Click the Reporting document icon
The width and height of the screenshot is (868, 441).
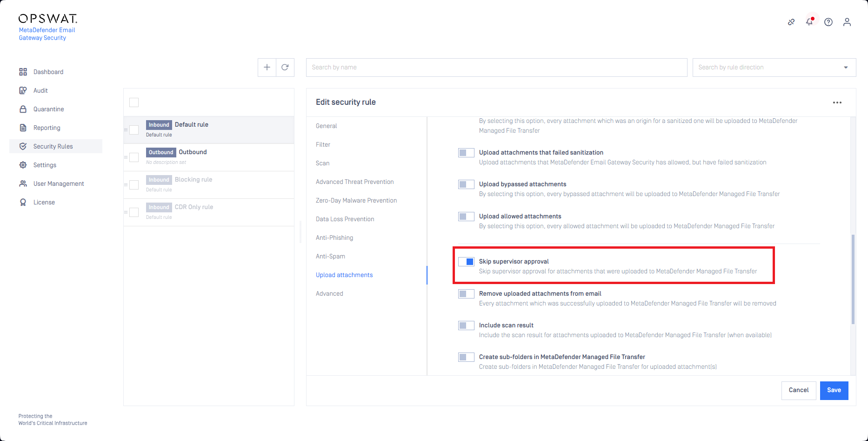[23, 128]
